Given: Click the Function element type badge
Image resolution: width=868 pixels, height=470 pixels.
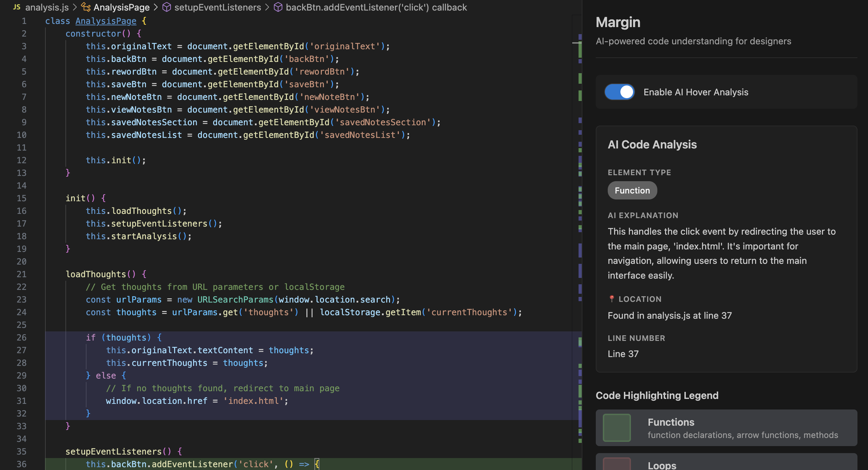Looking at the screenshot, I should point(632,190).
